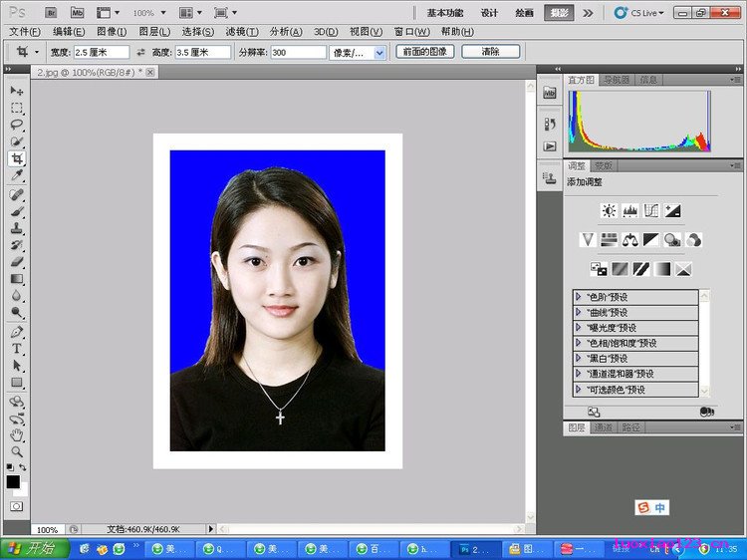Switch to the 通道 tab
Viewport: 747px width, 560px height.
tap(604, 427)
